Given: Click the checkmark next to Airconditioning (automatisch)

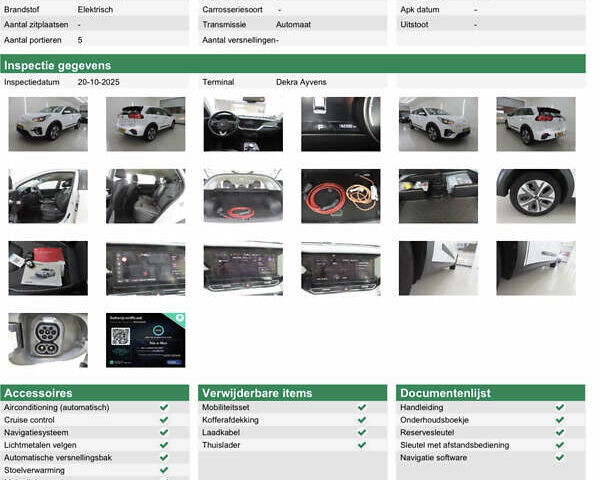Looking at the screenshot, I should tap(164, 407).
